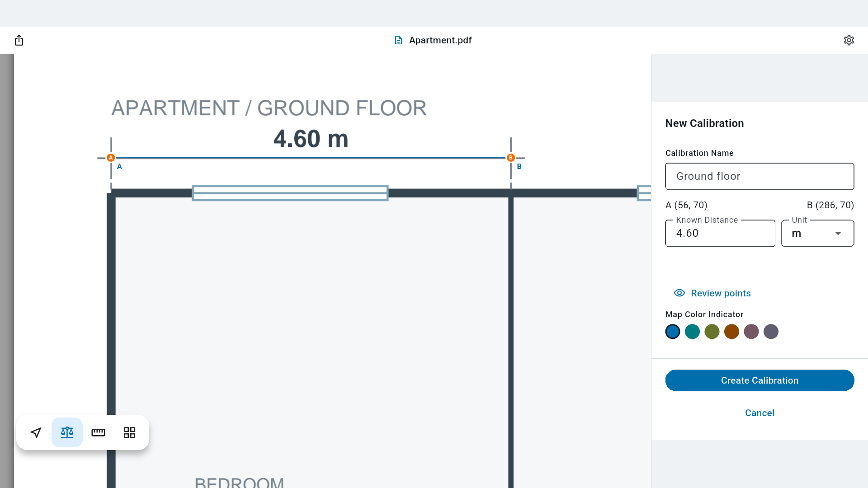Click the 4.60 m dimension label
The width and height of the screenshot is (868, 488).
pyautogui.click(x=311, y=139)
